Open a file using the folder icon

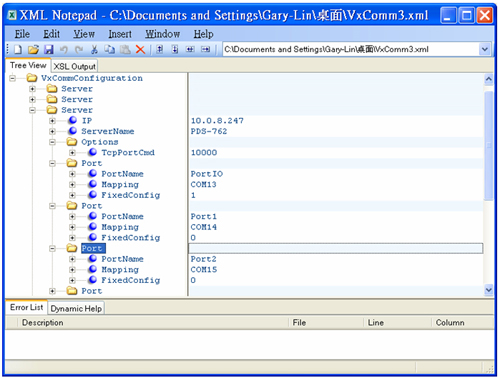[33, 50]
